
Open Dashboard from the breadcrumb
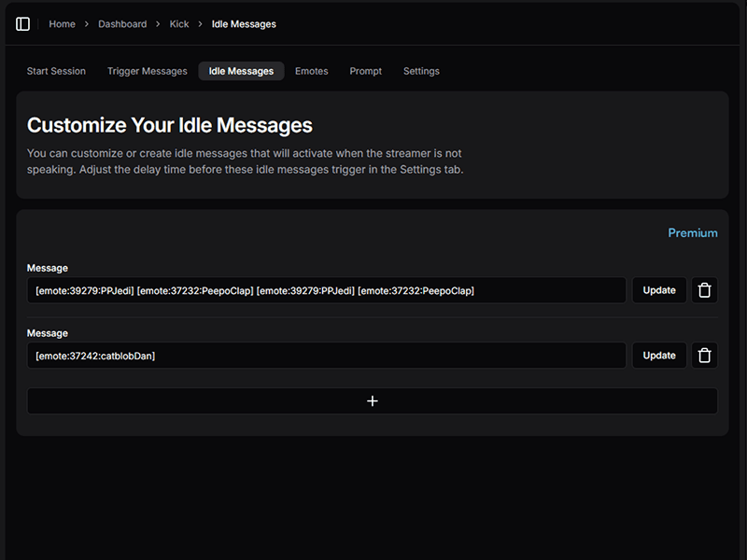pos(122,24)
